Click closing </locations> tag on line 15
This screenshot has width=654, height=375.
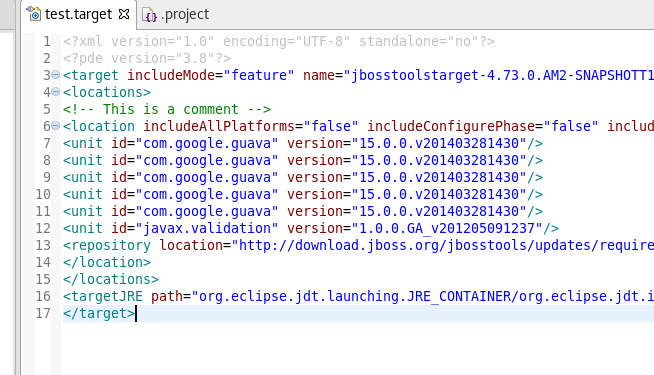pyautogui.click(x=111, y=279)
